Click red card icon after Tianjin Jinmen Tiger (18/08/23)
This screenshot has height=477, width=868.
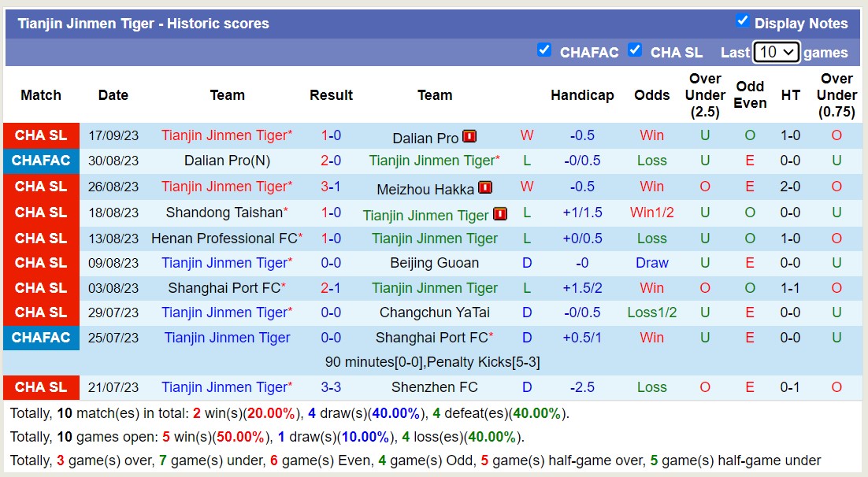[x=499, y=214]
